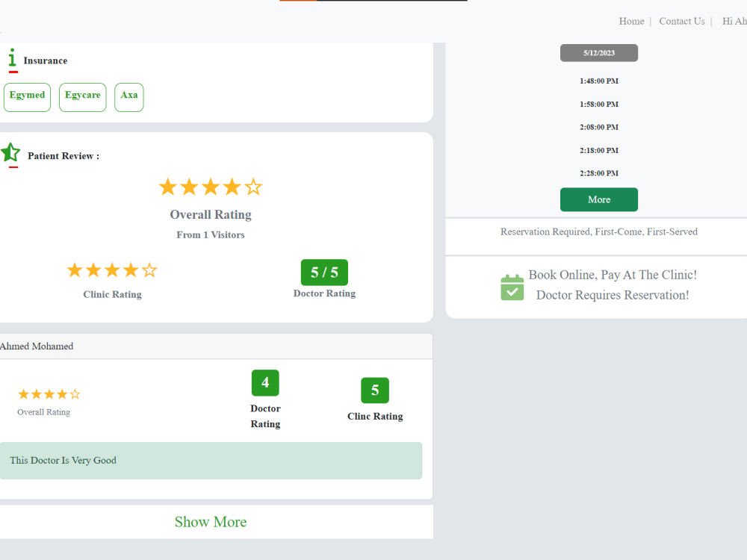Click the 'This Doctor Is Very Good' comment
Image resolution: width=747 pixels, height=560 pixels.
pyautogui.click(x=211, y=461)
